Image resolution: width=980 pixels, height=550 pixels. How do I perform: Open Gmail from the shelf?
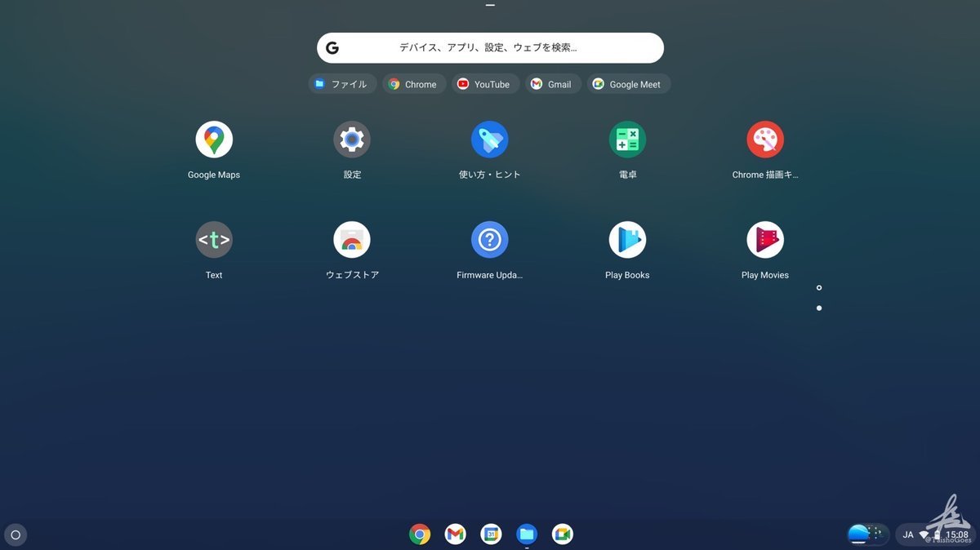[455, 534]
